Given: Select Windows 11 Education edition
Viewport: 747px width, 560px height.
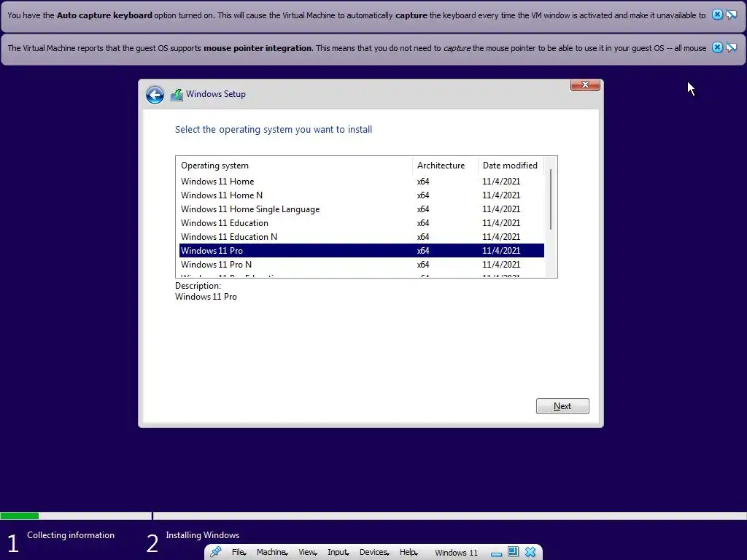Looking at the screenshot, I should coord(362,223).
